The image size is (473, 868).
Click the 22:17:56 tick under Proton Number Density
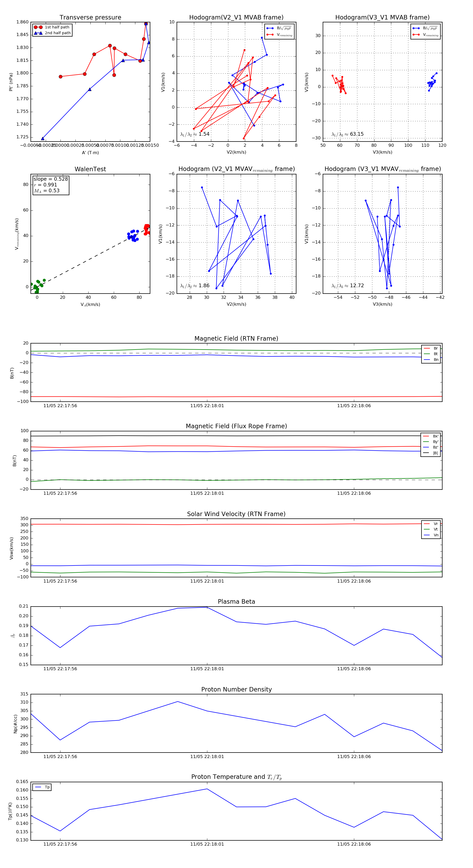tap(60, 756)
